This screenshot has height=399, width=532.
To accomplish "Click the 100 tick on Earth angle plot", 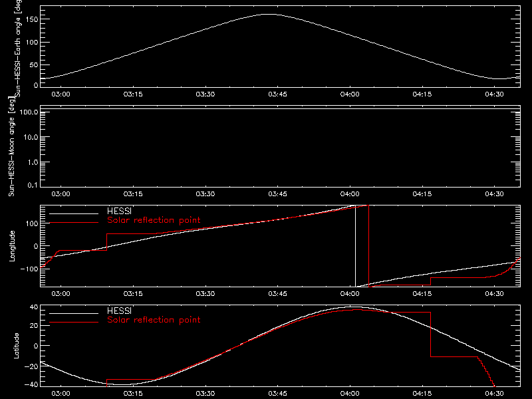I will pos(31,42).
